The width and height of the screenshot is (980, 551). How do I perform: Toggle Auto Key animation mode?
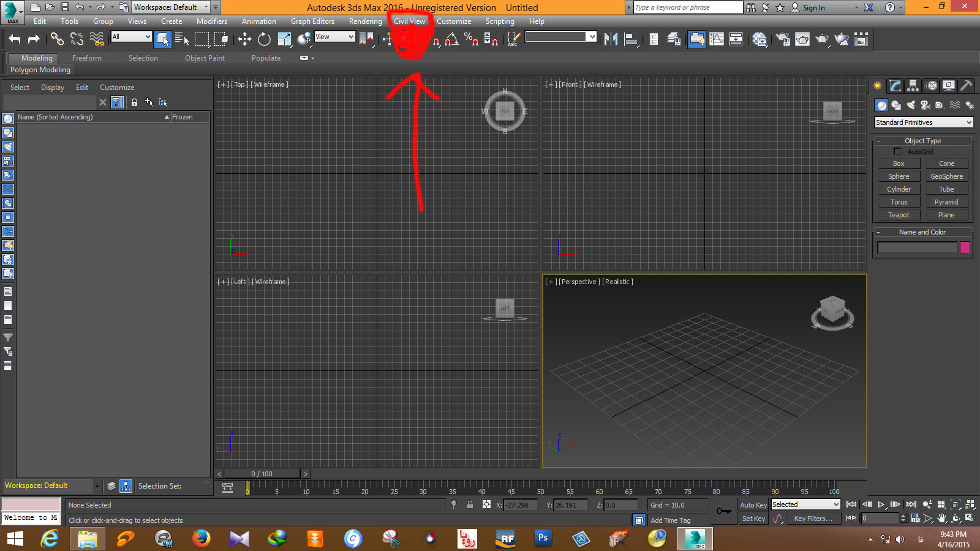[753, 505]
